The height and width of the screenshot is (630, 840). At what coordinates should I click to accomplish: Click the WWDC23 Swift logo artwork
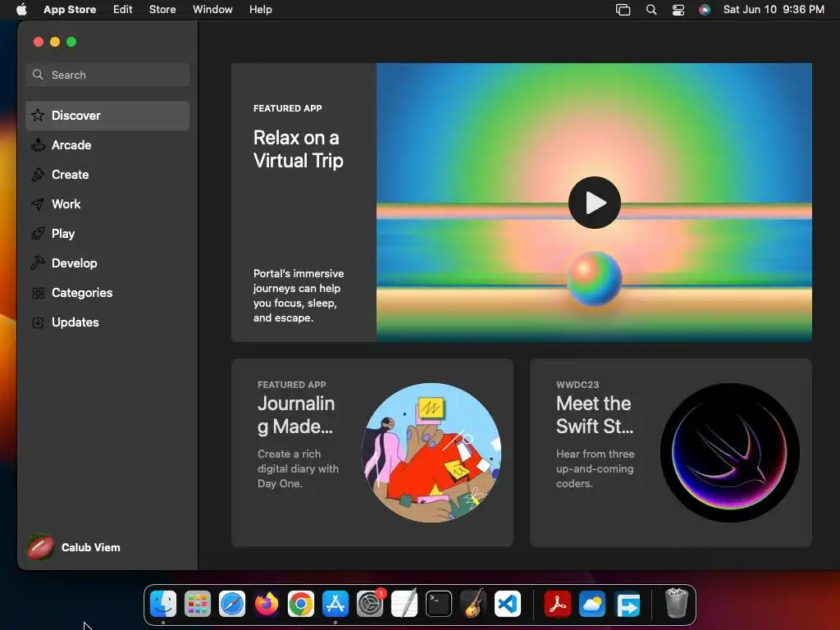[x=729, y=453]
